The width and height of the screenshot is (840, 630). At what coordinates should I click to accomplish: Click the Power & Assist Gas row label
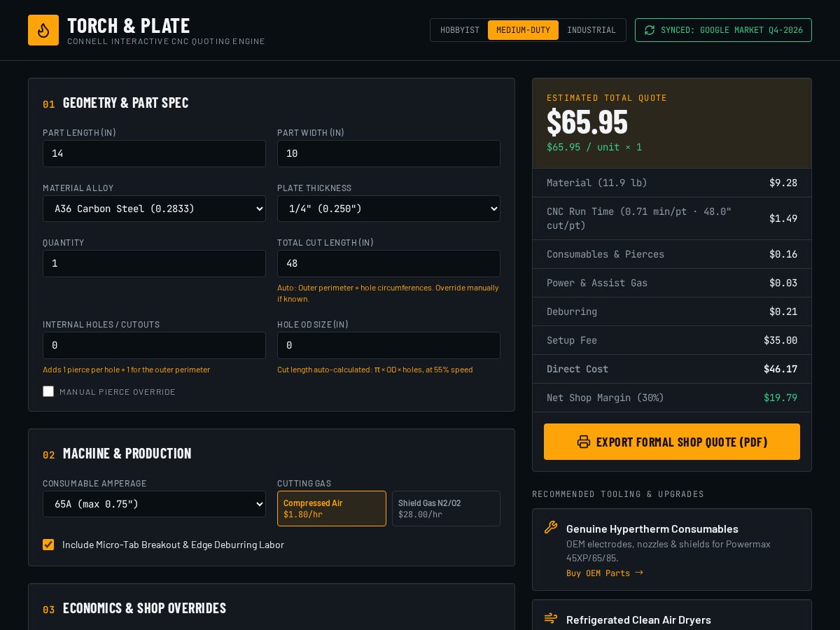597,283
